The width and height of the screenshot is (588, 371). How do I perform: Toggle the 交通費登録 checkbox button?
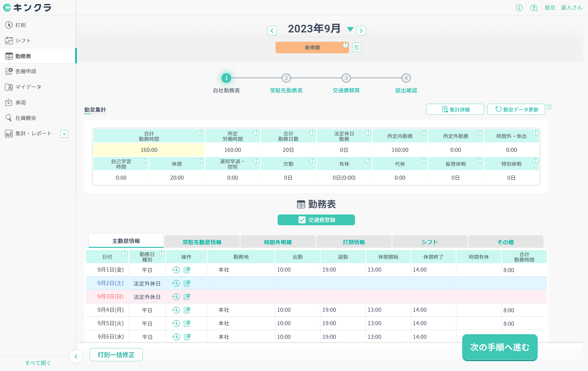(x=316, y=220)
